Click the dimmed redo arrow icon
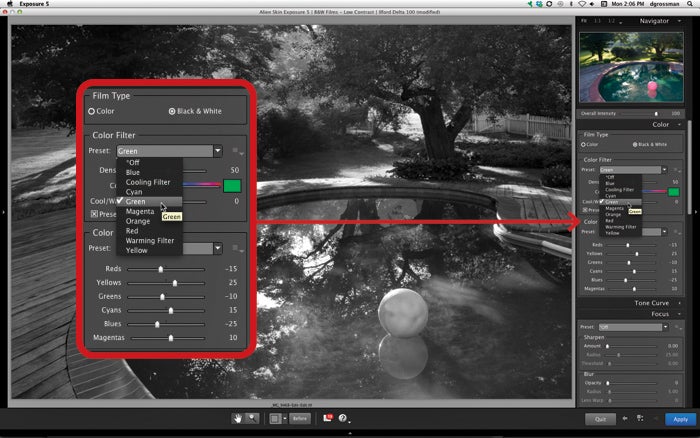700x438 pixels. coord(656,418)
